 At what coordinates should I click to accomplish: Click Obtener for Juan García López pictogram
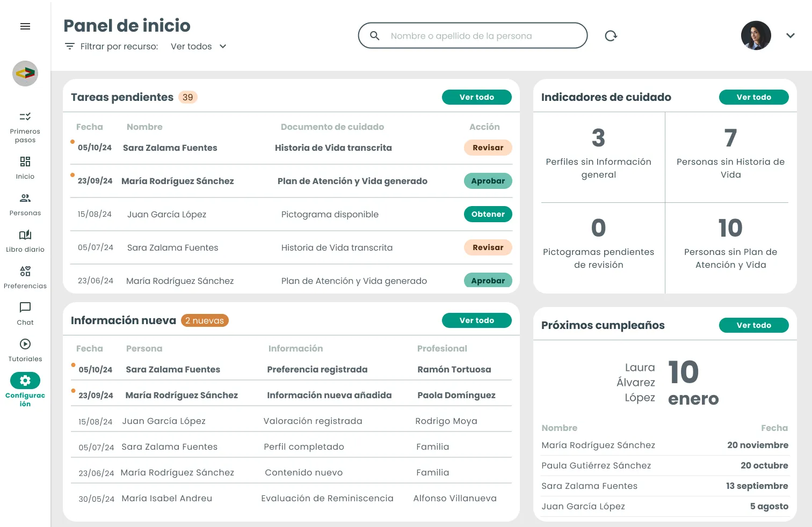pos(488,214)
